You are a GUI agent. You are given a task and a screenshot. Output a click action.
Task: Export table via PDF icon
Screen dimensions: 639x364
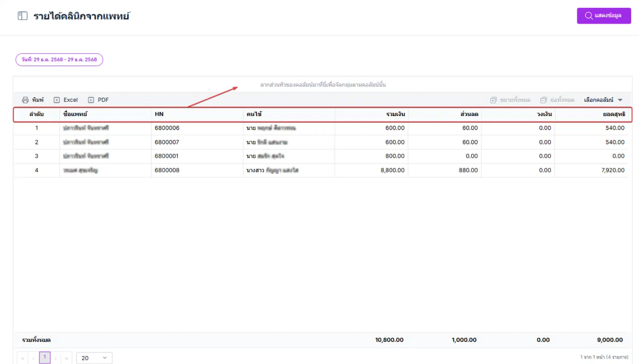[x=91, y=100]
